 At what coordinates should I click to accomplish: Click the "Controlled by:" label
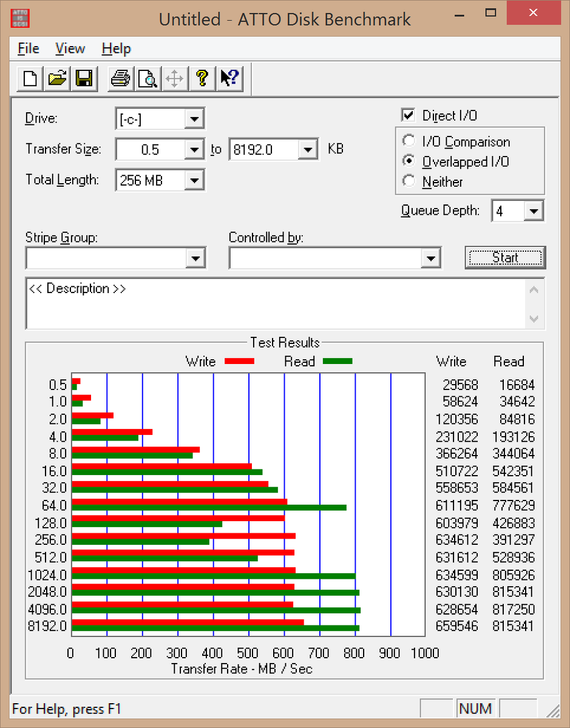[266, 237]
